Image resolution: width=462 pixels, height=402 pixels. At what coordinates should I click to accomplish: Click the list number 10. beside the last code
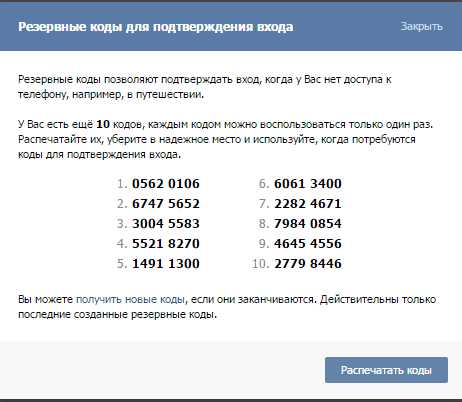pyautogui.click(x=260, y=264)
